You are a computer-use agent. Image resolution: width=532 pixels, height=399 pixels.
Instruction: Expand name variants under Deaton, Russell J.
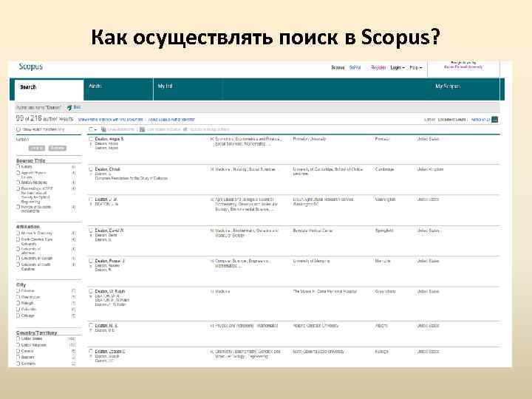click(x=91, y=266)
